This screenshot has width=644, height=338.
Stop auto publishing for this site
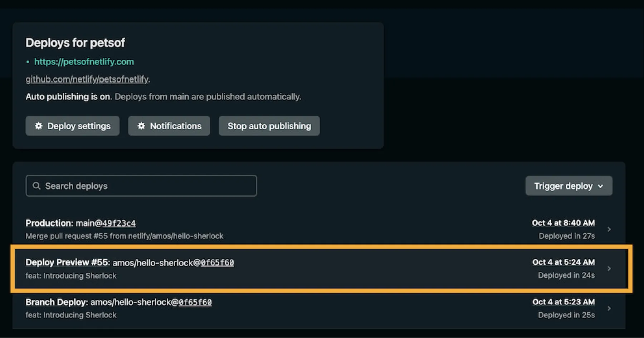(269, 126)
